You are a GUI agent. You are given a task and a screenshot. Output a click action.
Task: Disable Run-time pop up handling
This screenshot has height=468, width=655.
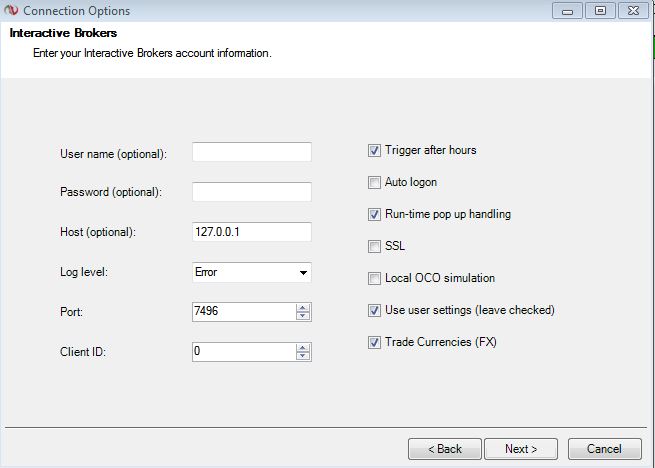point(375,215)
